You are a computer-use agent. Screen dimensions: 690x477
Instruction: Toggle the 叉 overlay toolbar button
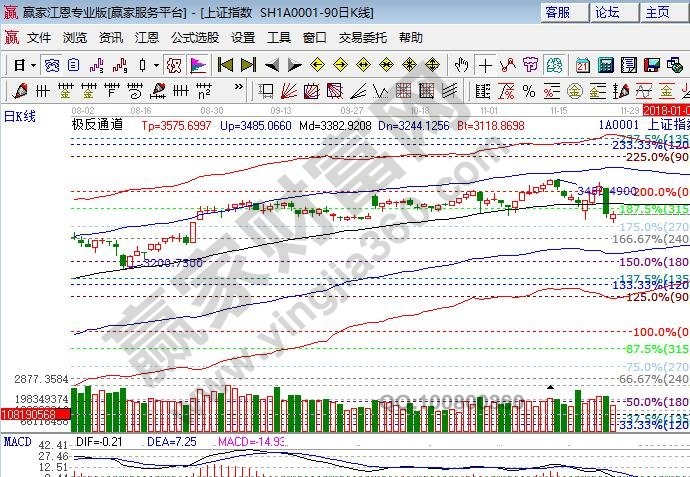click(x=173, y=65)
